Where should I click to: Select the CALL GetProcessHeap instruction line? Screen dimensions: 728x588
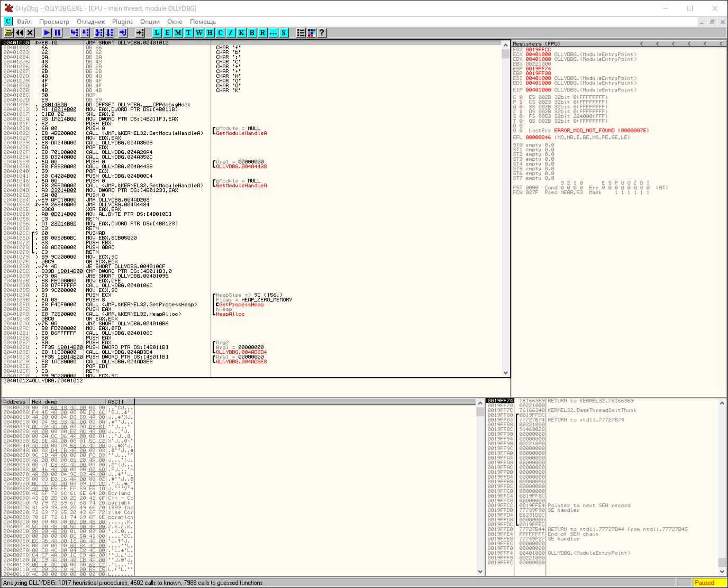[252, 305]
